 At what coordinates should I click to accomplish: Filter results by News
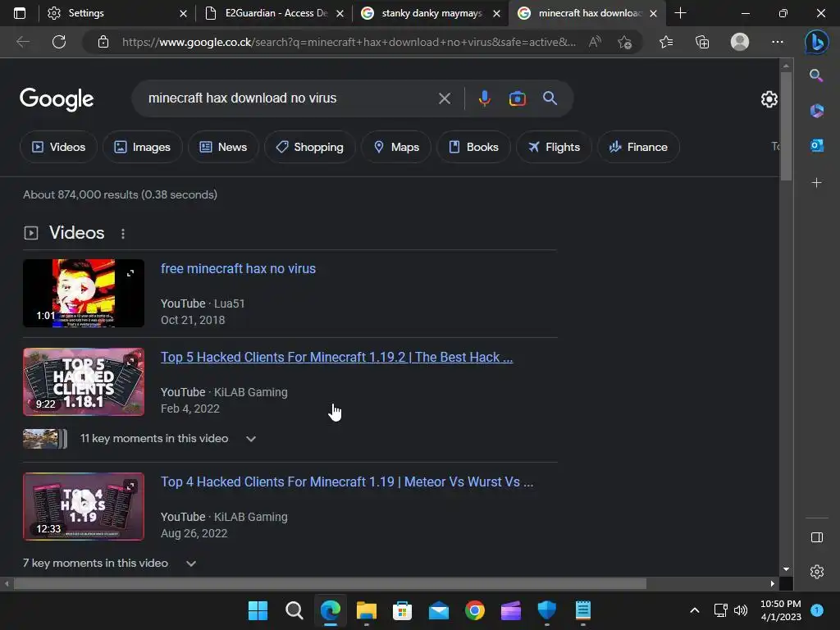point(223,147)
